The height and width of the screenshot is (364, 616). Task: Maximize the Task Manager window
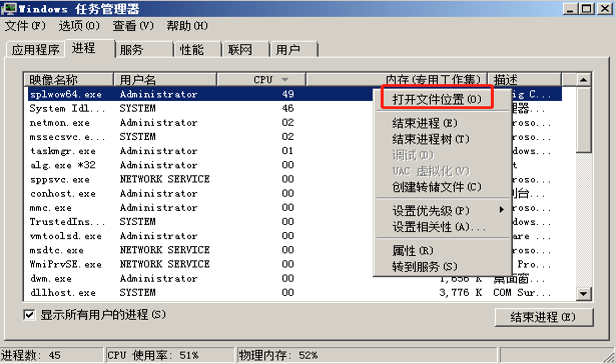(x=587, y=9)
